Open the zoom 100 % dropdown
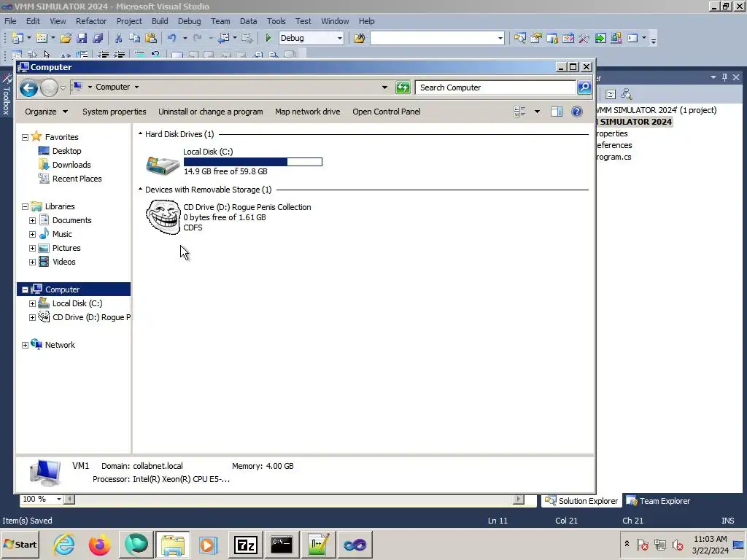The height and width of the screenshot is (560, 747). [58, 499]
